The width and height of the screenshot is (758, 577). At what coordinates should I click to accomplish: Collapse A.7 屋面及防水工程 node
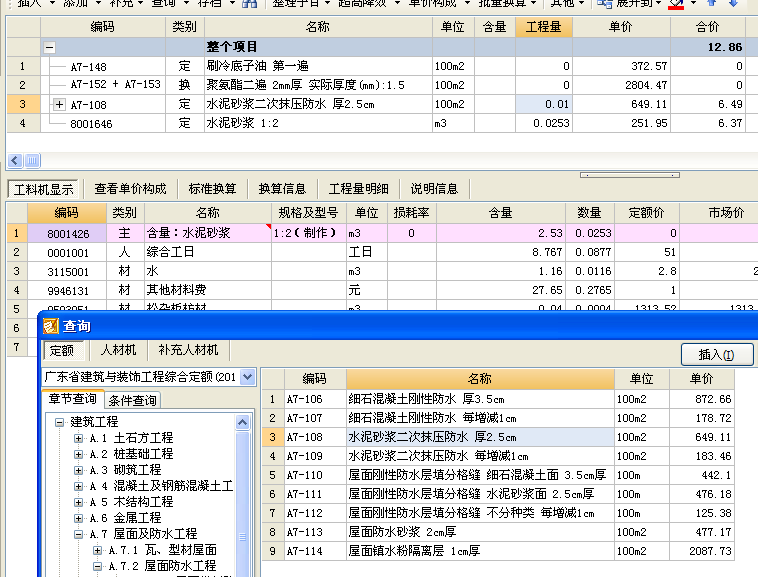tap(78, 534)
